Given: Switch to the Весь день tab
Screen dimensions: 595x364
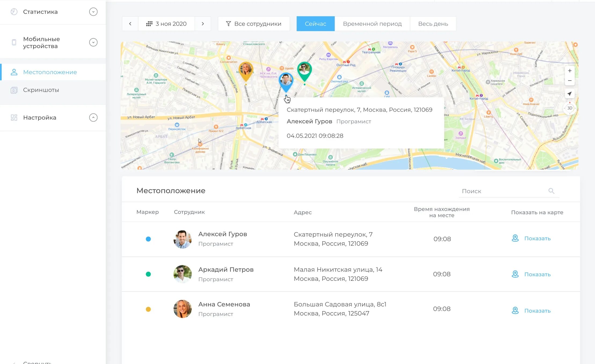Looking at the screenshot, I should tap(433, 24).
